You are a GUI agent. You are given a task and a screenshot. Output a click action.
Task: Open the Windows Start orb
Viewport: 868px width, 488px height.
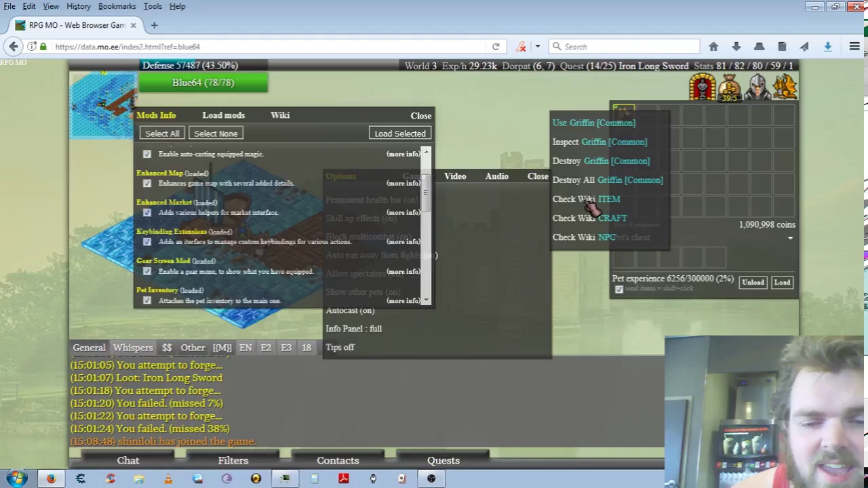pos(16,479)
